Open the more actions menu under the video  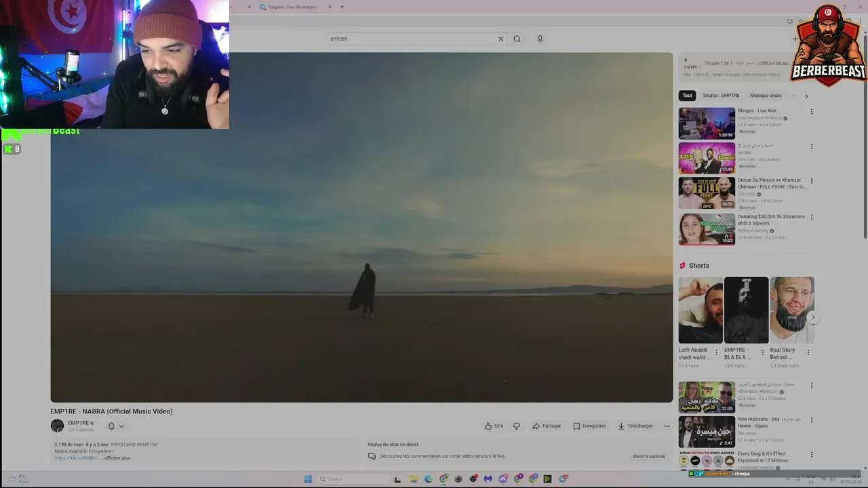[x=667, y=426]
